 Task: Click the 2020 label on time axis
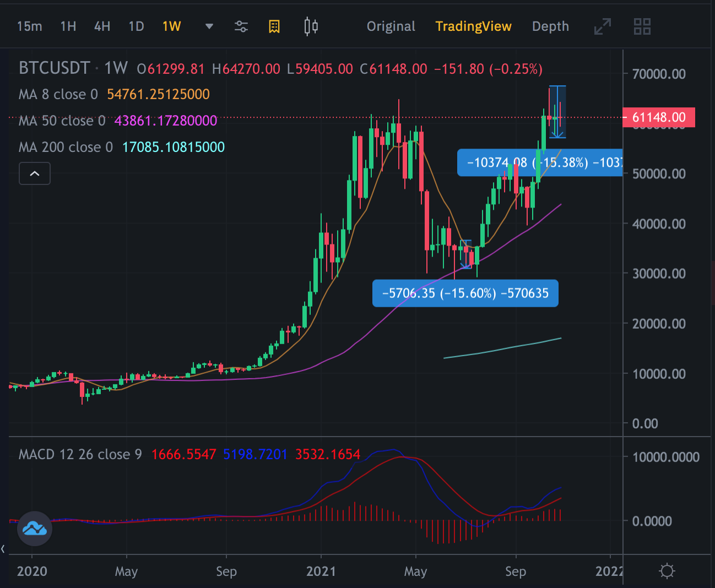pos(32,571)
